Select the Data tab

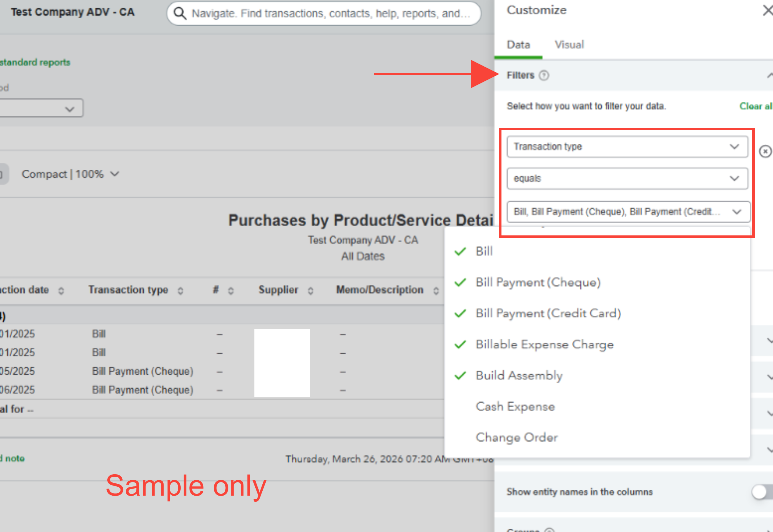pos(518,45)
